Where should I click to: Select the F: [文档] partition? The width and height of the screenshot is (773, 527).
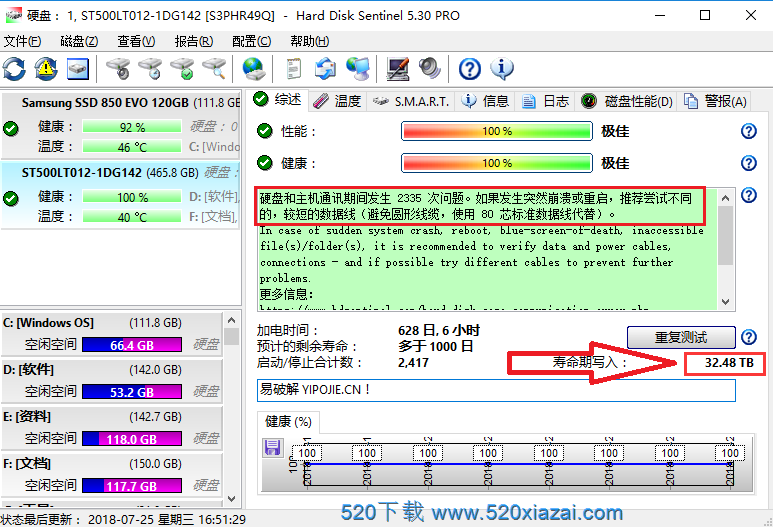coord(112,474)
